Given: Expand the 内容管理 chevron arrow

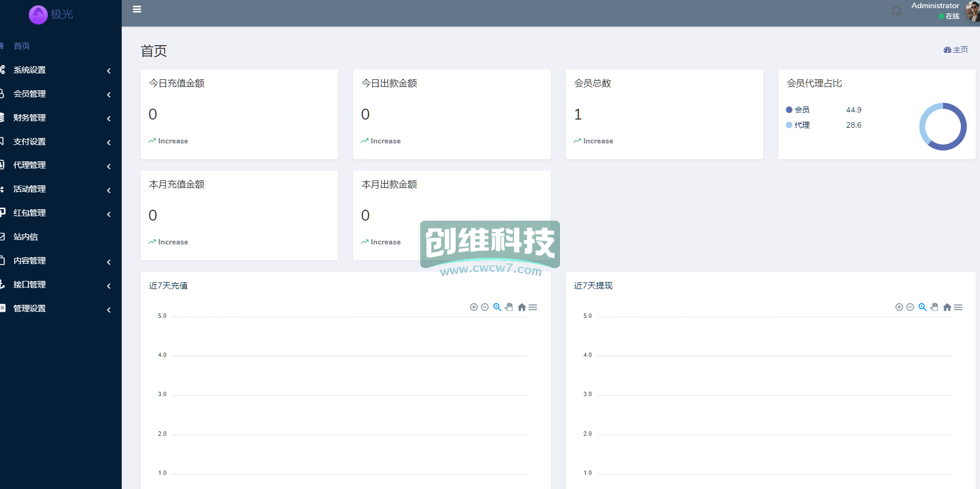Looking at the screenshot, I should tap(109, 262).
